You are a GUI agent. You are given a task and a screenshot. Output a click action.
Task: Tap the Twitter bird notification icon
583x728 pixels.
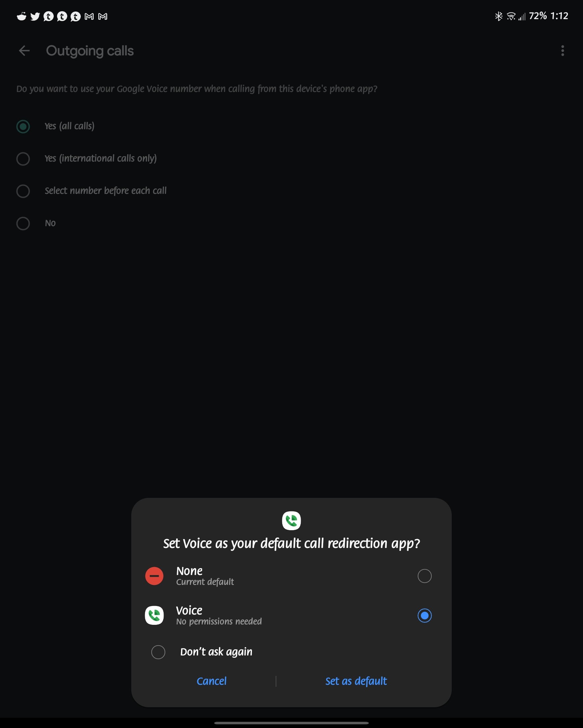click(x=35, y=16)
